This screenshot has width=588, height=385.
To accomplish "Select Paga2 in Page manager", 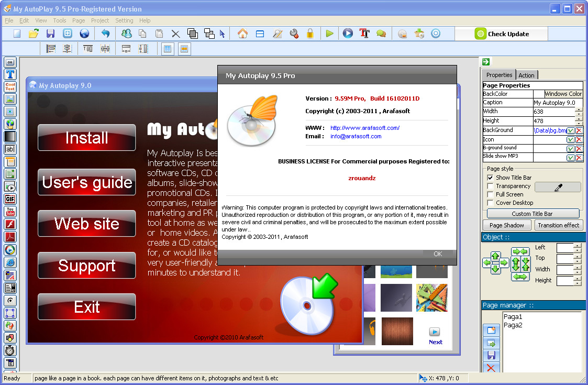I will [513, 325].
